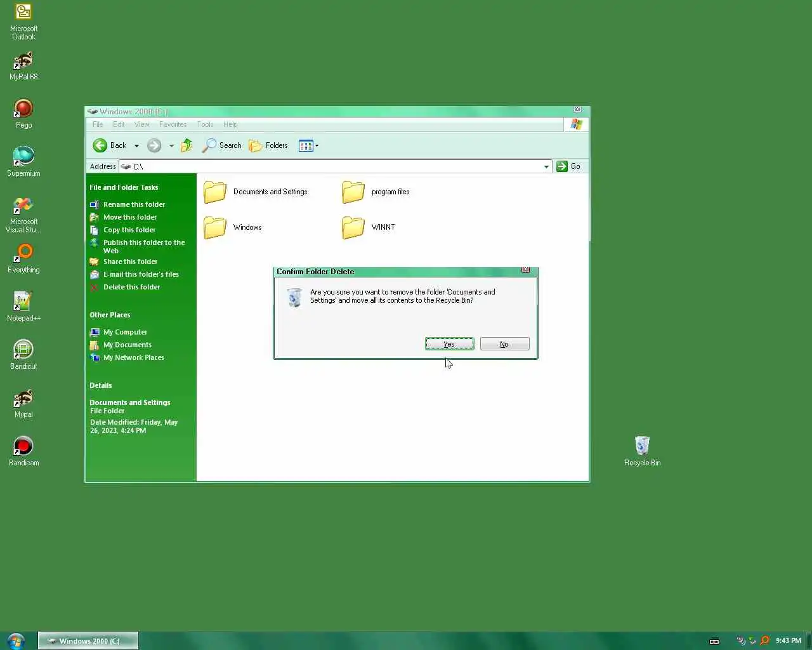Toggle the Folders pane button

[268, 145]
